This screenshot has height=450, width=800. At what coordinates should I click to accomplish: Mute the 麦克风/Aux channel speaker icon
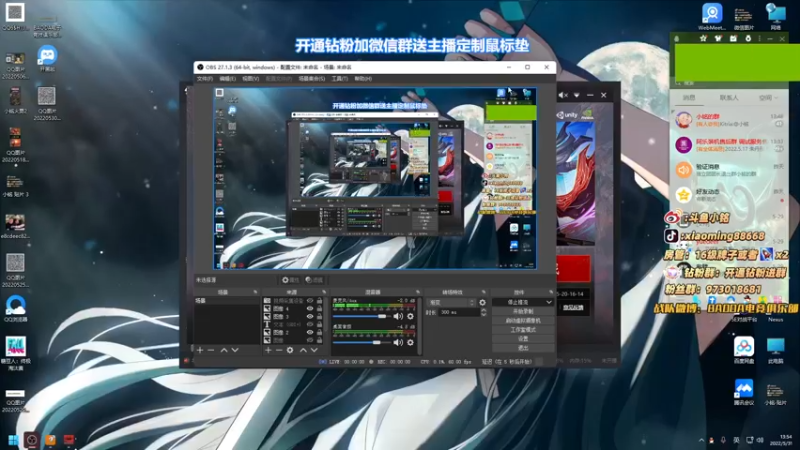point(398,316)
